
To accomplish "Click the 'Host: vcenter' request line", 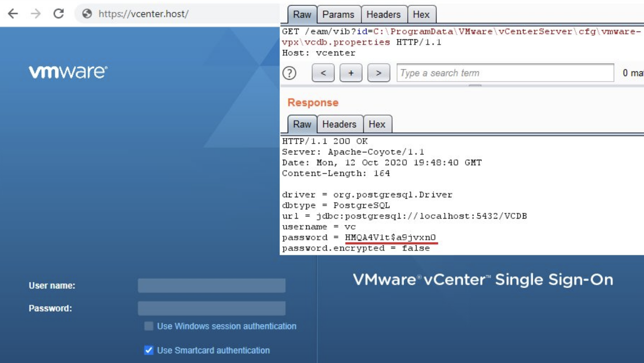I will click(319, 53).
